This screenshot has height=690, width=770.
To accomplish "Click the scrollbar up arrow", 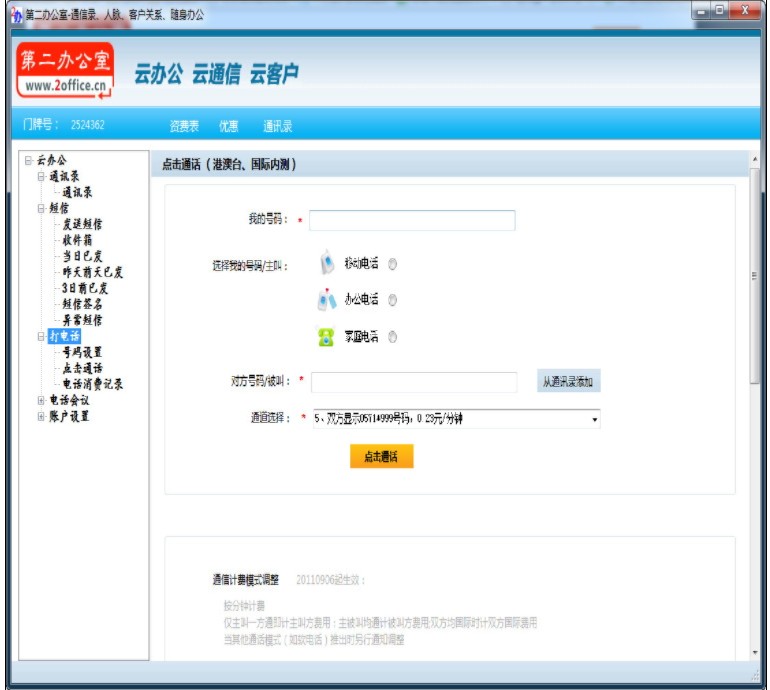I will 755,159.
